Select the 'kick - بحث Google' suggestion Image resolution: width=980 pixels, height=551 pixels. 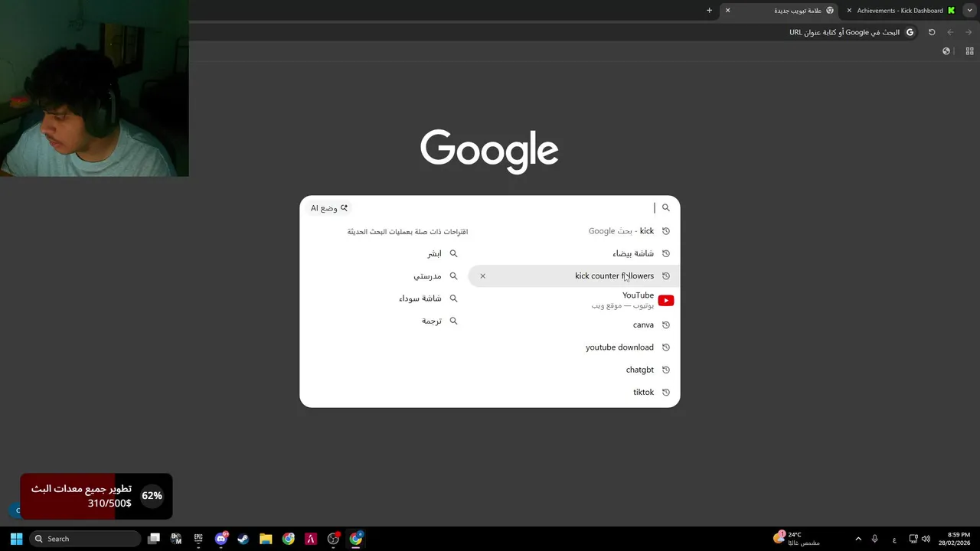tap(573, 231)
